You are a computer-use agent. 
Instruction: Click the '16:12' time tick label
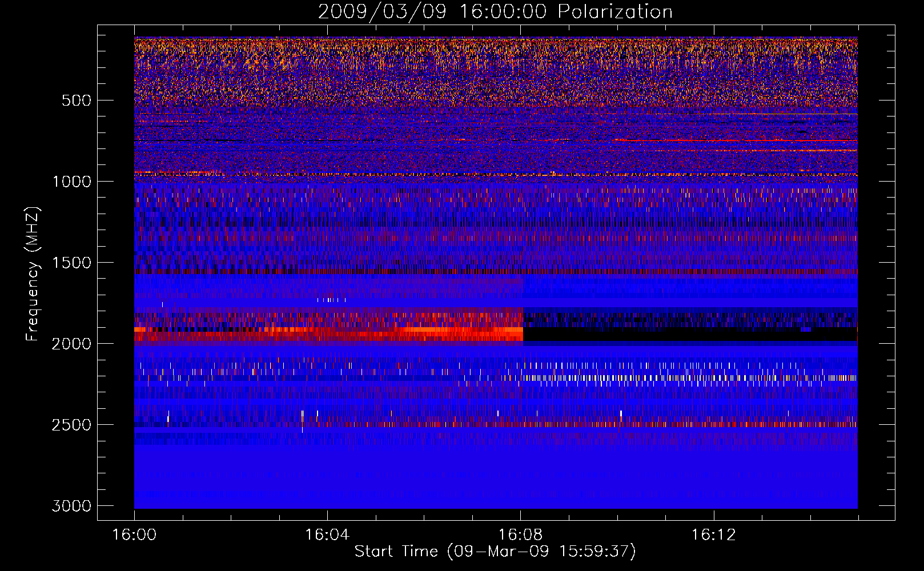[713, 535]
